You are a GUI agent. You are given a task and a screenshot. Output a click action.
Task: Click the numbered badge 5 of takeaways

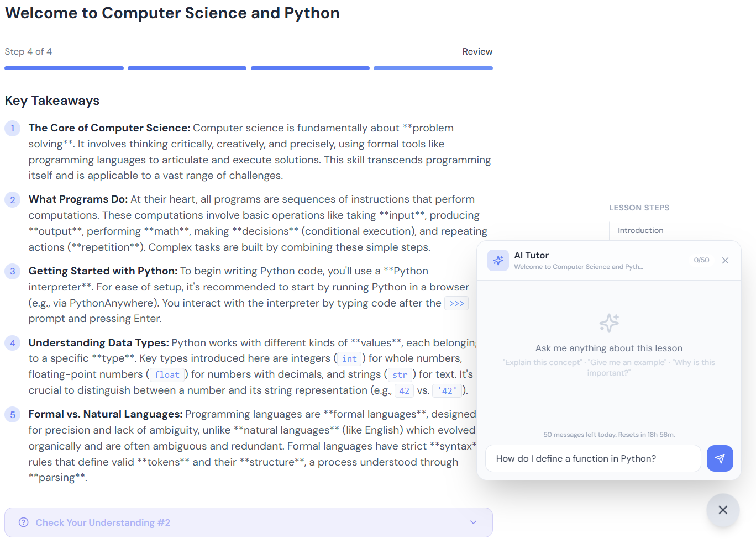pos(13,415)
